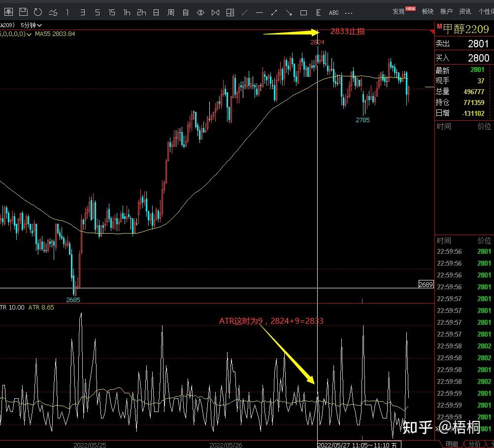
Task: Open the 账户 menu
Action: coord(446,12)
